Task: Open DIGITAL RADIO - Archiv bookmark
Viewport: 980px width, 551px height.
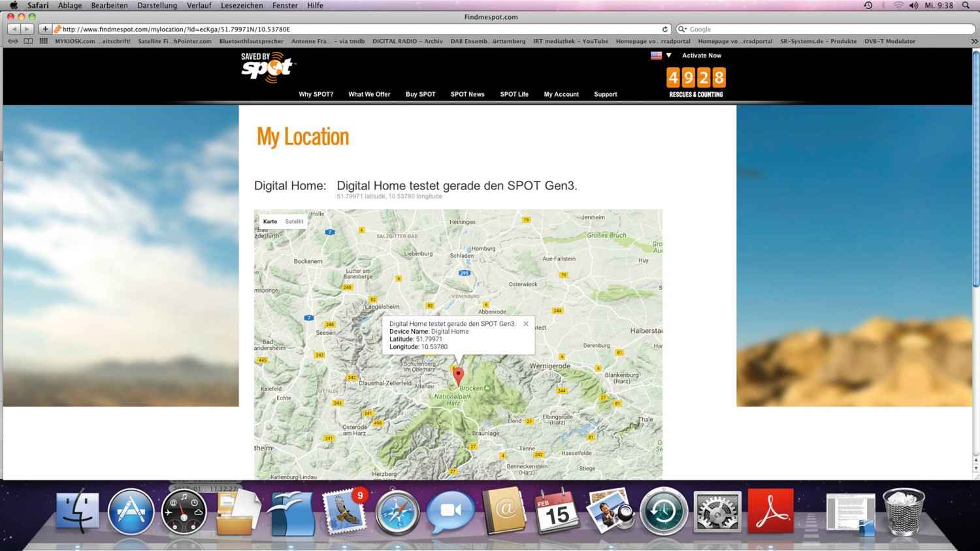Action: pos(408,41)
